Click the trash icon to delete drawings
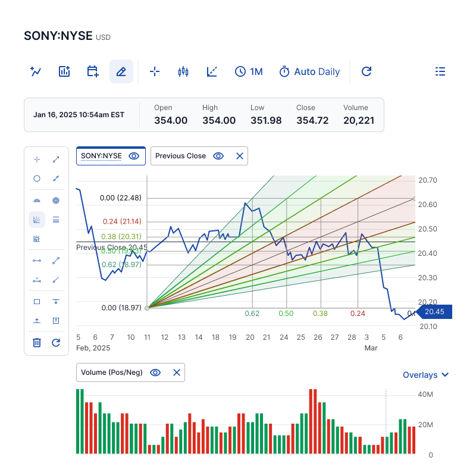 point(37,342)
